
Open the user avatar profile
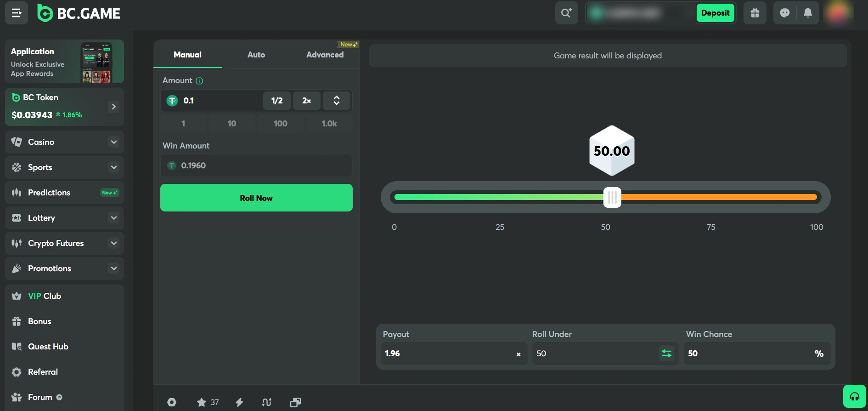pos(838,13)
